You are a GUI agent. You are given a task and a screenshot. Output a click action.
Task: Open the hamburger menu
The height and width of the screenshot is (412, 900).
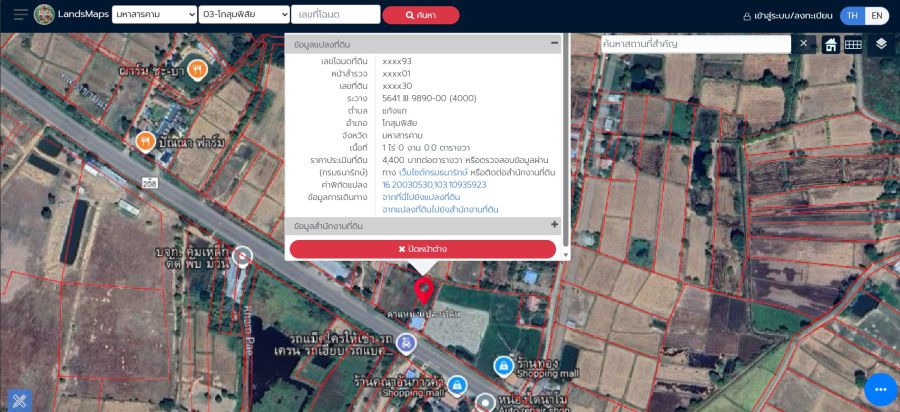pos(20,15)
